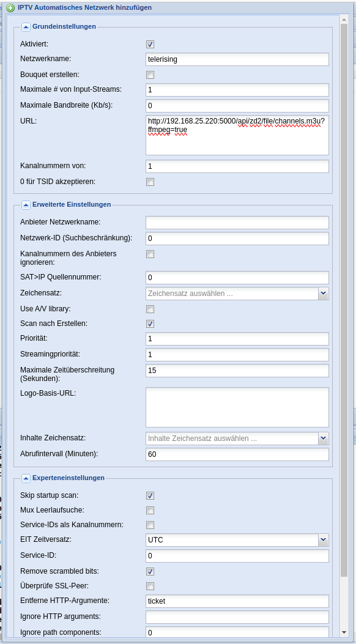
Task: Click the green plus icon in dialog title
Action: (10, 8)
